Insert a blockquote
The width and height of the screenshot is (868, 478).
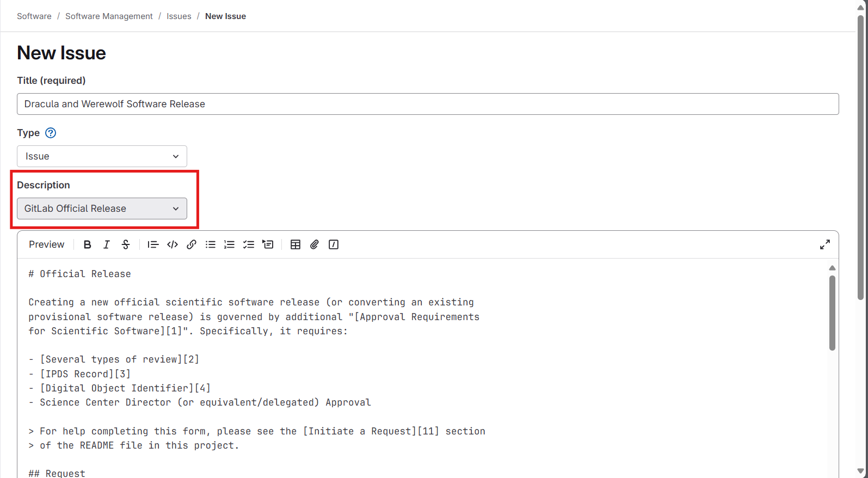(153, 244)
